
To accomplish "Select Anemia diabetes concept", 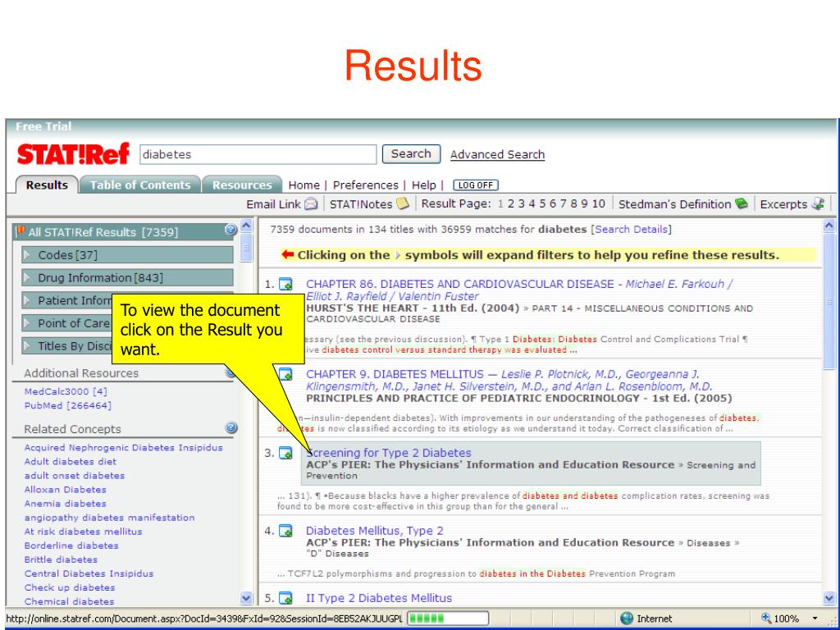I will 66,503.
